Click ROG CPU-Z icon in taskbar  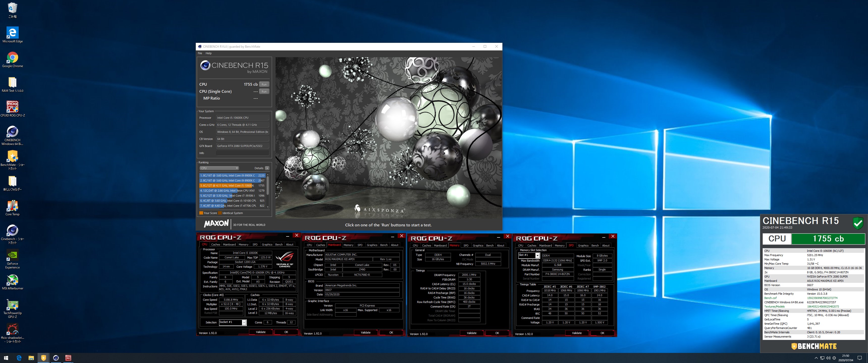(68, 358)
